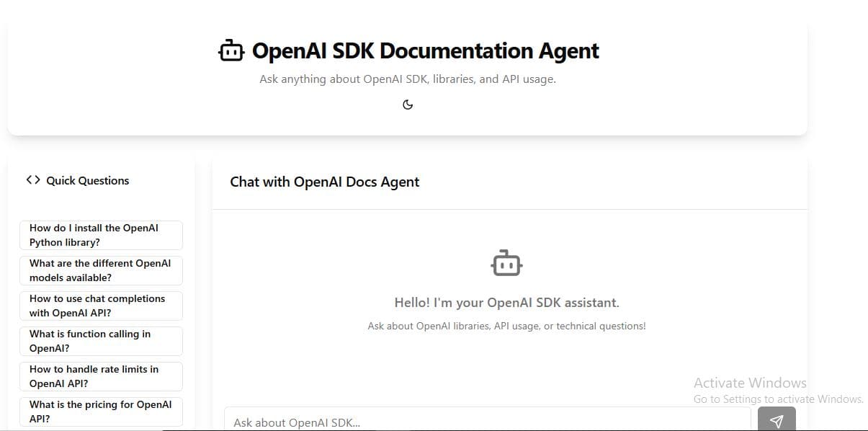The height and width of the screenshot is (431, 868).
Task: Select 'What is function calling in OpenAI?'
Action: click(x=101, y=341)
